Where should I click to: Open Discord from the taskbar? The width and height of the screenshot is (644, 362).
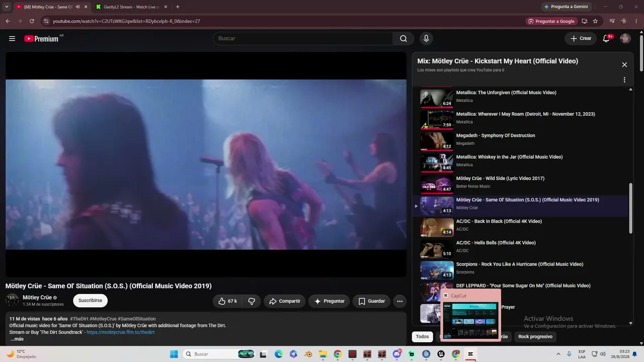(x=397, y=354)
